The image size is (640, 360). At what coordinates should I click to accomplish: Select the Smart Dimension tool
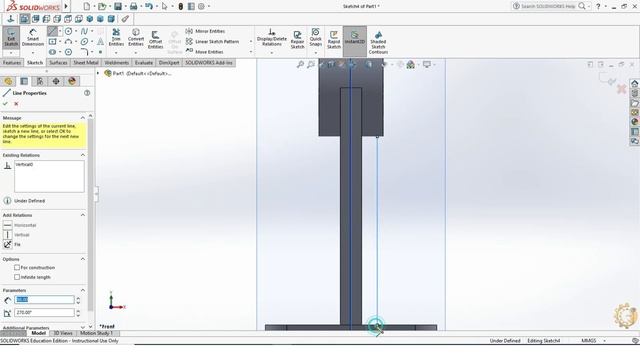(x=33, y=38)
